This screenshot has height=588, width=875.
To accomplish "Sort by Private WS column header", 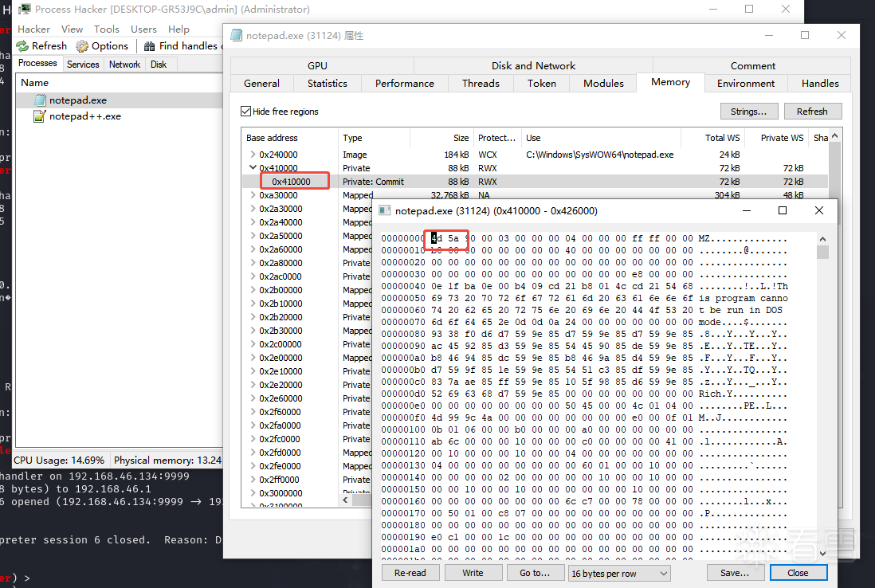I will click(x=776, y=138).
